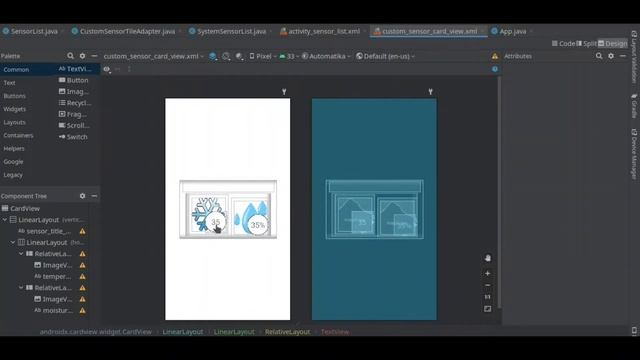This screenshot has height=360, width=640.
Task: Open Gradle side panel
Action: 634,106
